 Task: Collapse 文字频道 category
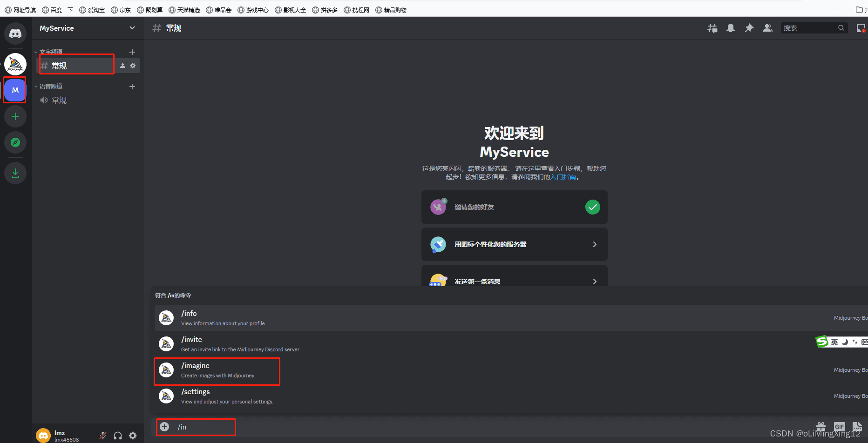[48, 52]
